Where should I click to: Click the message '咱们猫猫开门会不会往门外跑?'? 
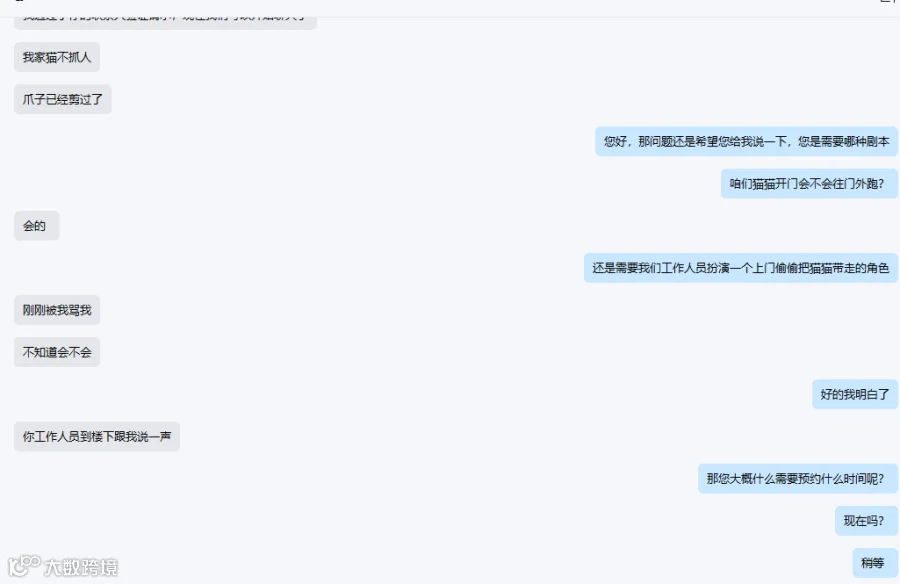click(x=809, y=184)
